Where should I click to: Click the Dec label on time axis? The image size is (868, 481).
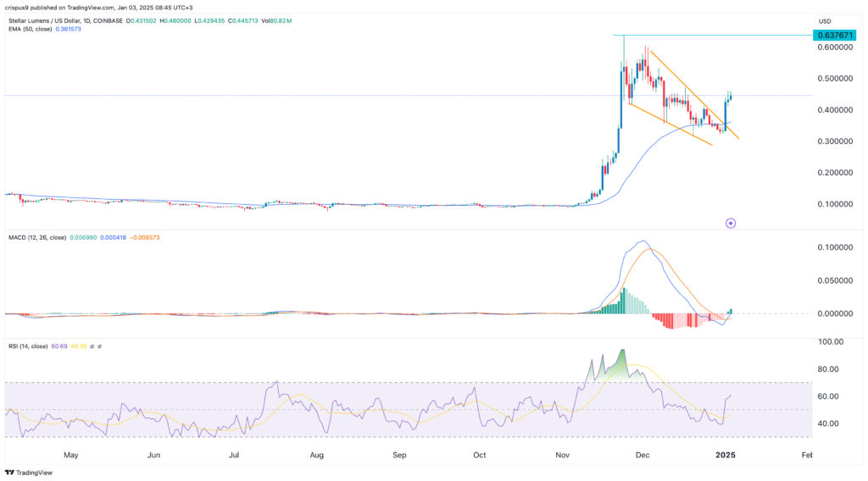point(643,455)
